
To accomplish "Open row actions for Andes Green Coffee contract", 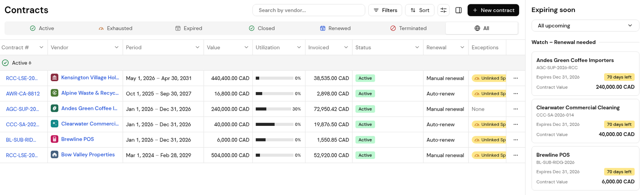I will click(x=516, y=109).
